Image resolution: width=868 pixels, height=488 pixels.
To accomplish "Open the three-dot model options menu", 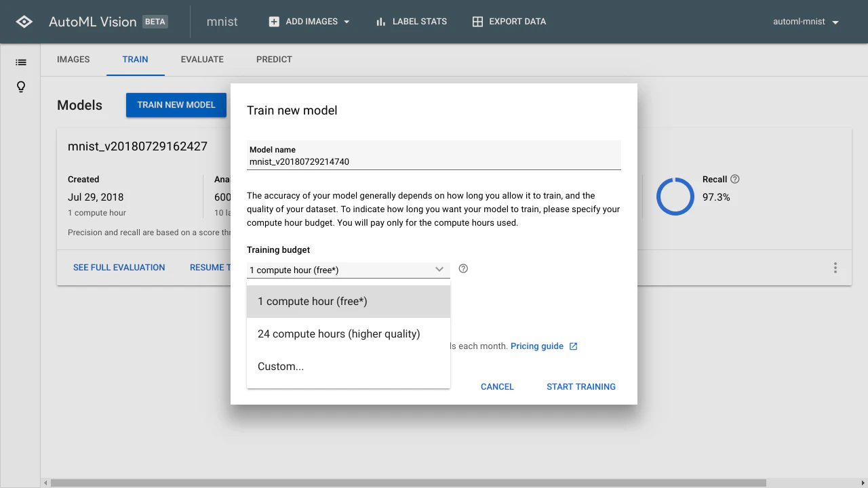I will tap(835, 268).
